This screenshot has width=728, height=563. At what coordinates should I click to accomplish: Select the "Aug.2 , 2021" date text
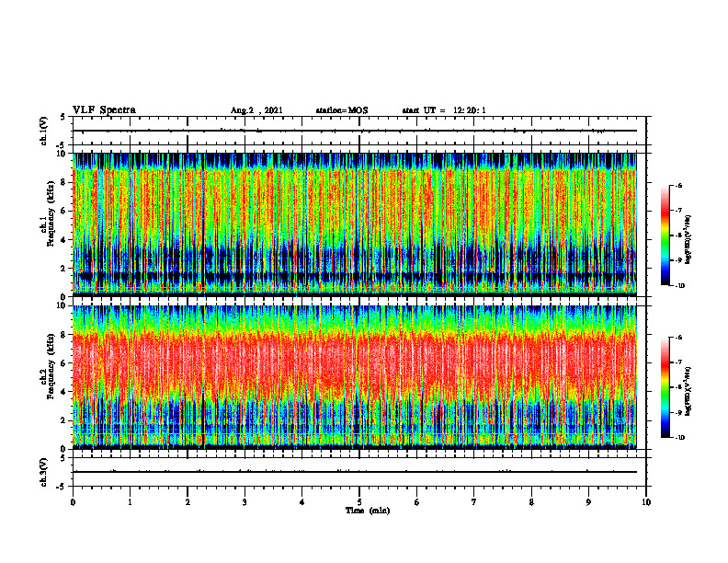click(x=256, y=110)
